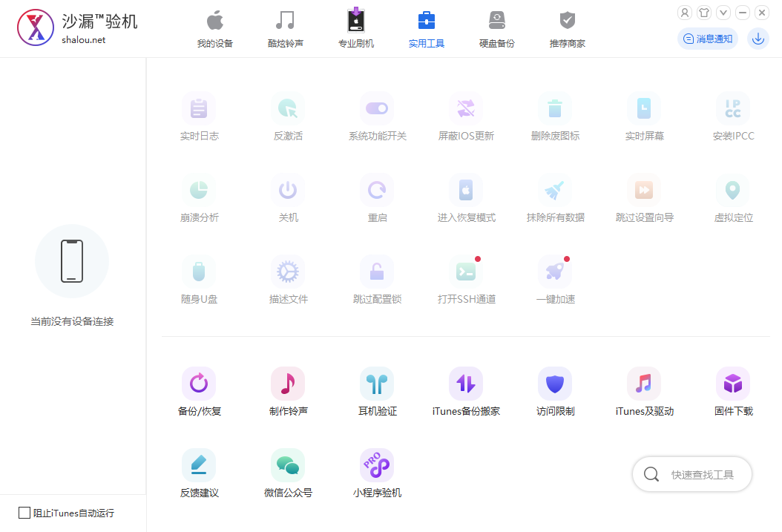Click the download manager arrow button

[758, 39]
